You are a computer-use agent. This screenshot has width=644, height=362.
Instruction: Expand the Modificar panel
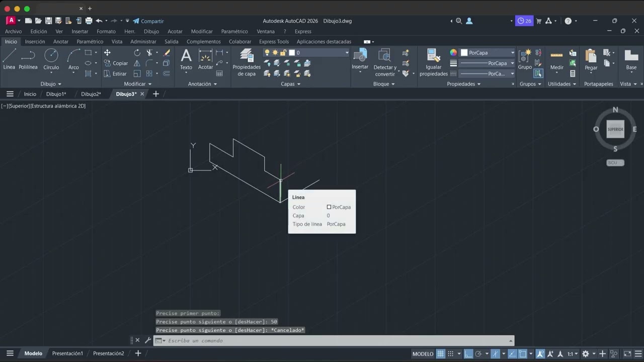pyautogui.click(x=138, y=84)
